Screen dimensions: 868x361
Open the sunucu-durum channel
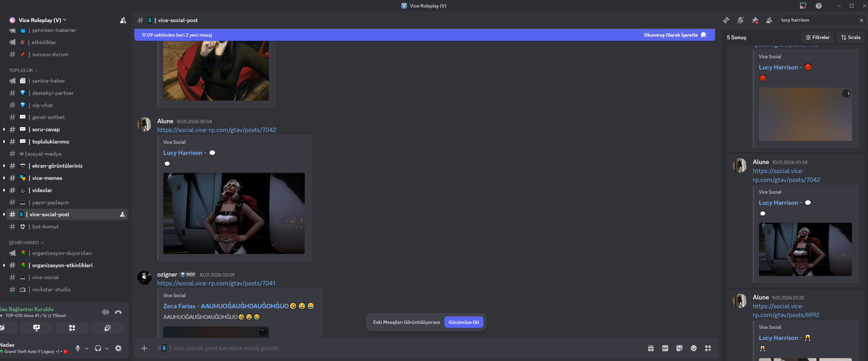tap(67, 54)
